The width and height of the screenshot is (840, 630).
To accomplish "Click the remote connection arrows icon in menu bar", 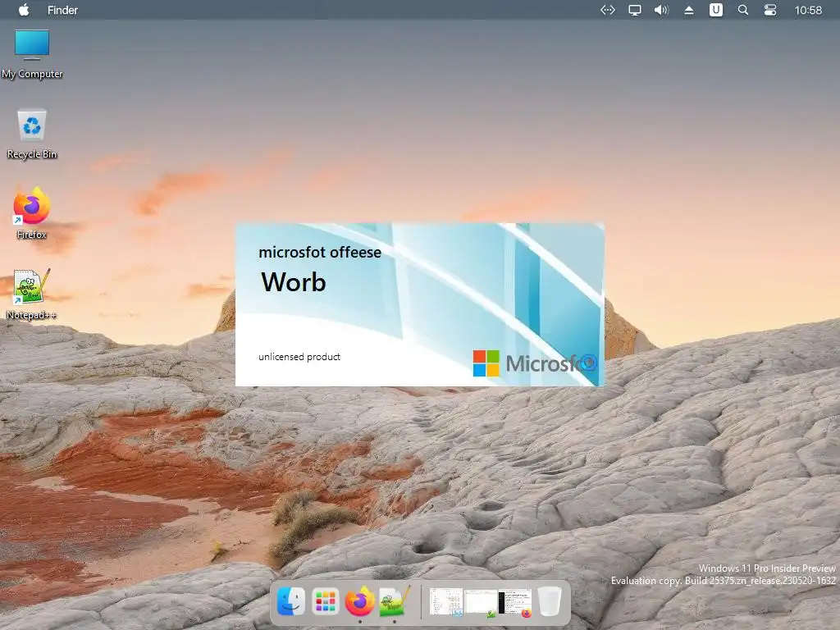I will [x=608, y=10].
